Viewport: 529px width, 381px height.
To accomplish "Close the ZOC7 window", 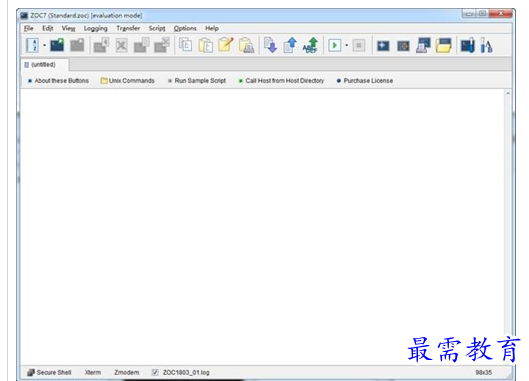I will click(x=501, y=13).
